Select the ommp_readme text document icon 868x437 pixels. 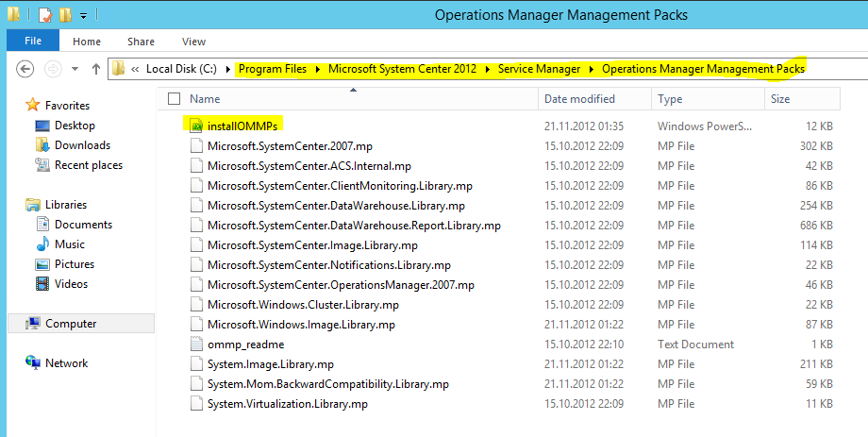[x=196, y=344]
